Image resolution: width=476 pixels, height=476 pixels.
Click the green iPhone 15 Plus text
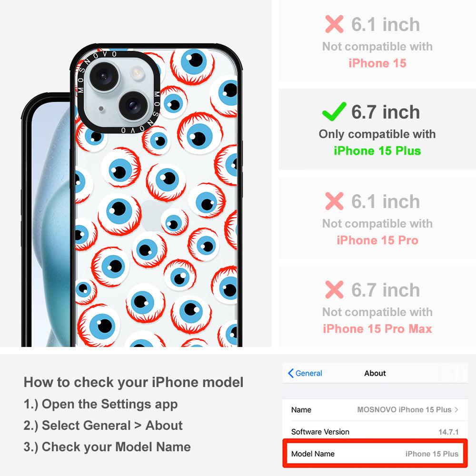[x=377, y=150]
